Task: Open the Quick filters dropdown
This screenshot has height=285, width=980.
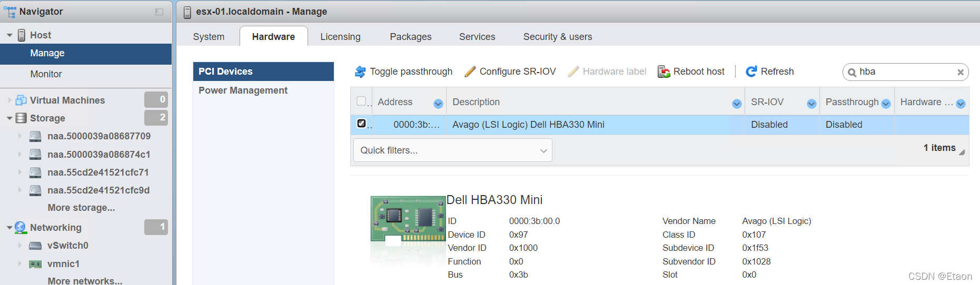Action: (x=453, y=150)
